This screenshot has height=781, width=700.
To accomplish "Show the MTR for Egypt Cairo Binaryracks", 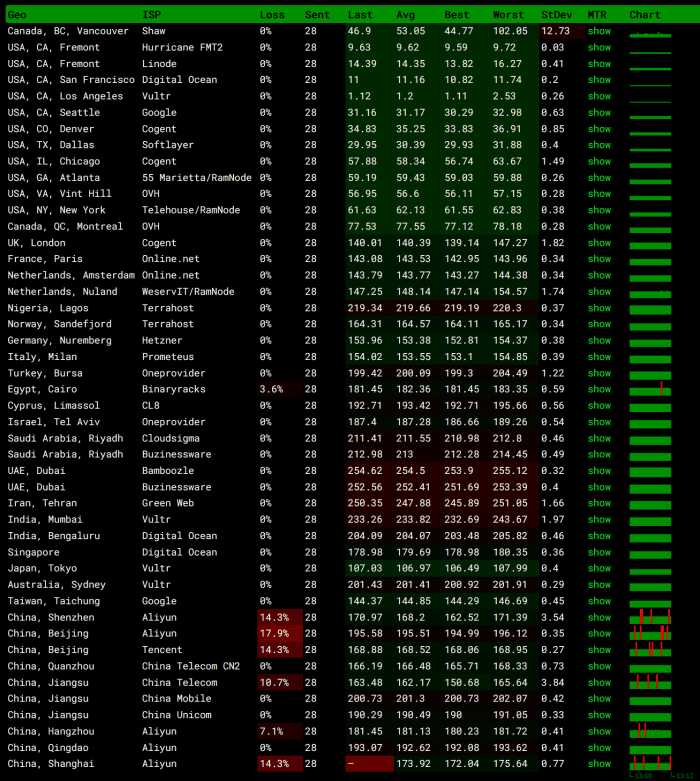I will coord(599,390).
